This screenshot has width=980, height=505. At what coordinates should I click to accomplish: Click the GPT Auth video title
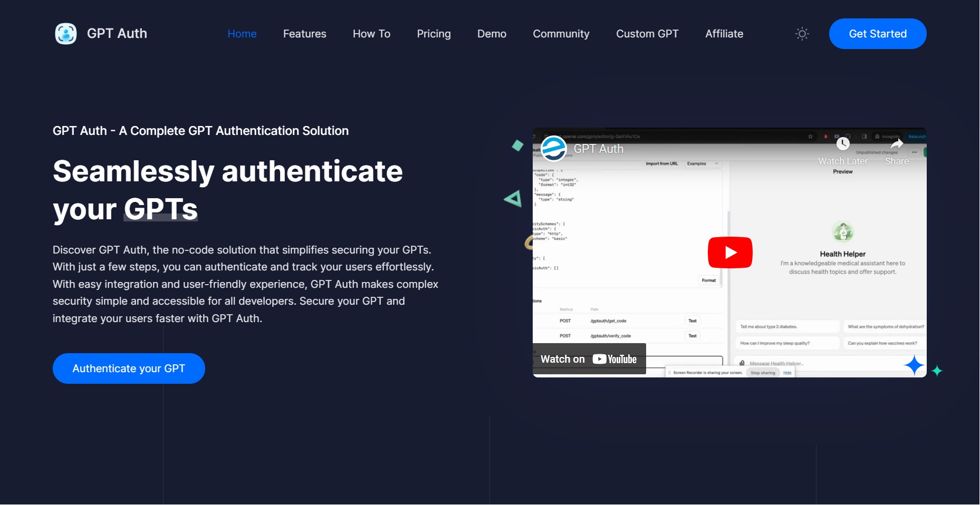599,149
